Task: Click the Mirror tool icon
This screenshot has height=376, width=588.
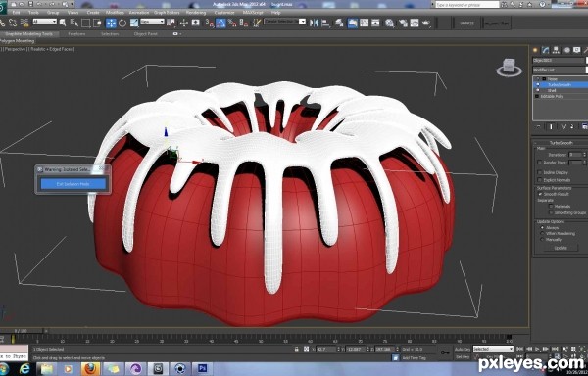Action: (x=314, y=23)
